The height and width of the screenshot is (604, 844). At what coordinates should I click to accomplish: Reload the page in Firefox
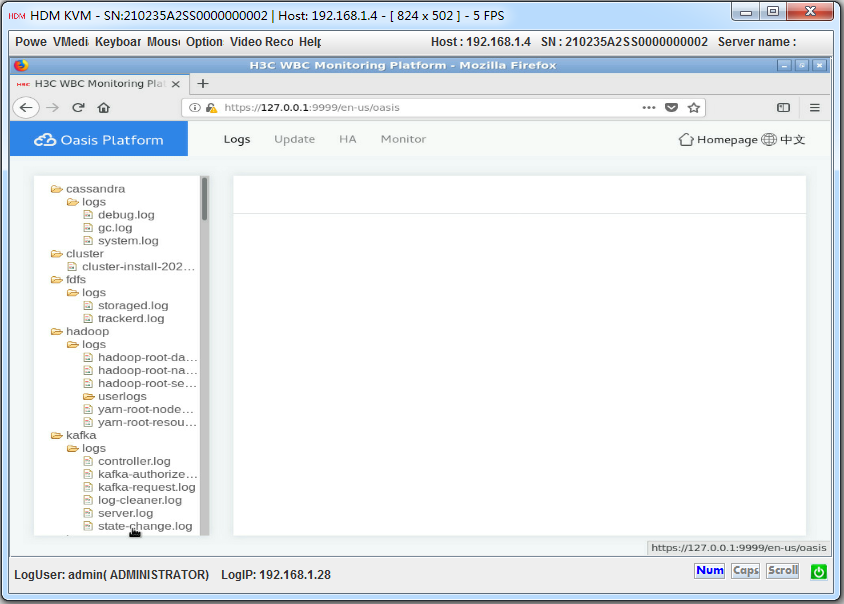[78, 108]
